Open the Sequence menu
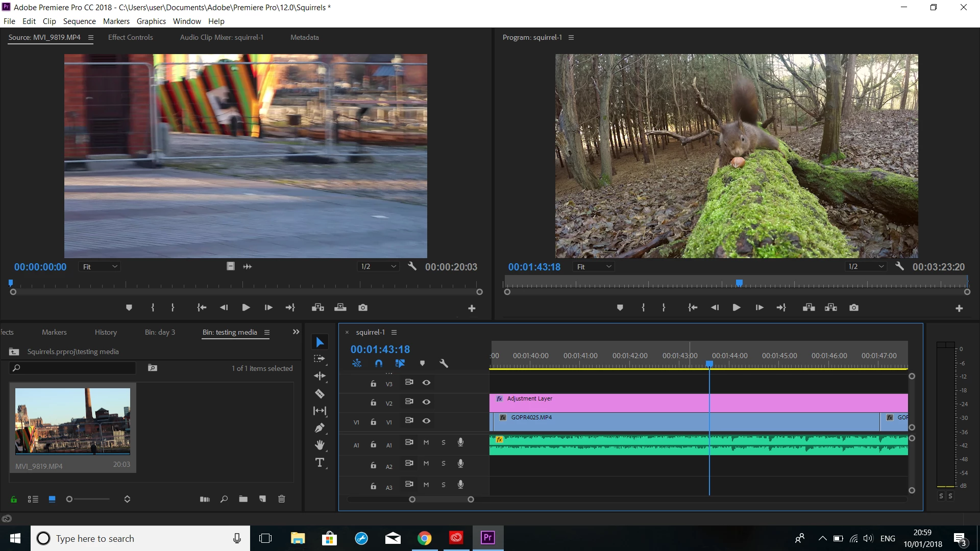Screen dimensions: 980x551 click(x=79, y=21)
